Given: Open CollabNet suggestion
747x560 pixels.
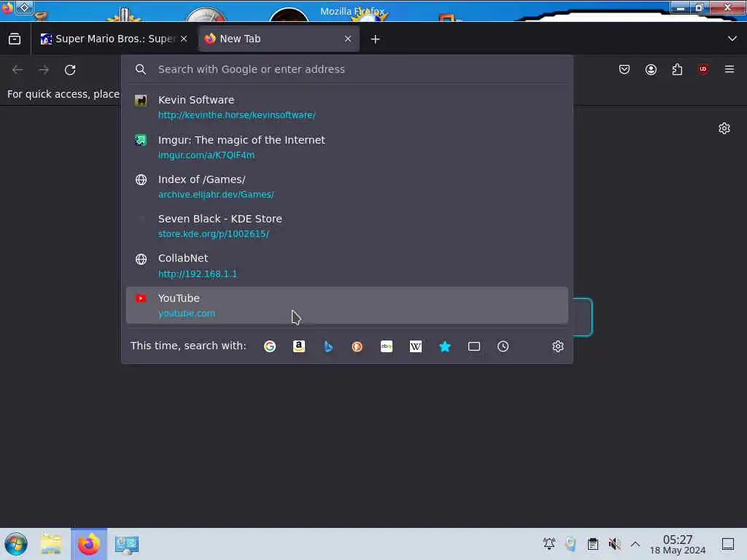Looking at the screenshot, I should click(347, 265).
